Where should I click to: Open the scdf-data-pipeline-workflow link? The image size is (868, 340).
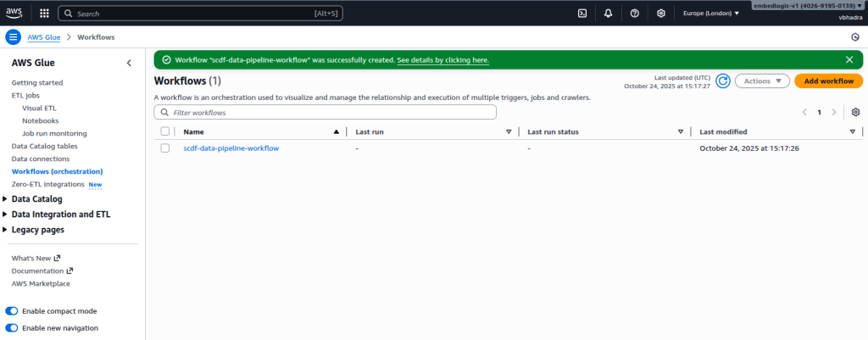click(x=231, y=148)
